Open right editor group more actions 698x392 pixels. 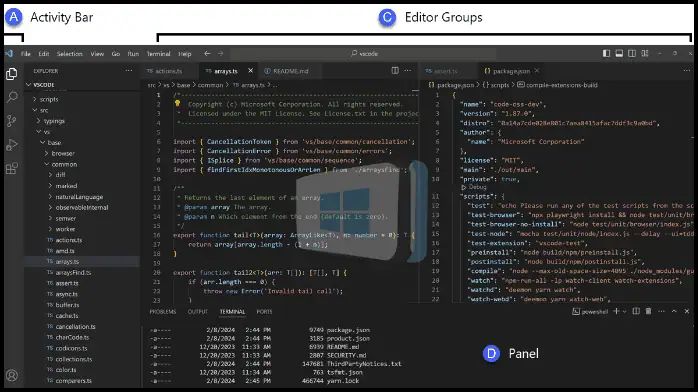click(x=687, y=71)
